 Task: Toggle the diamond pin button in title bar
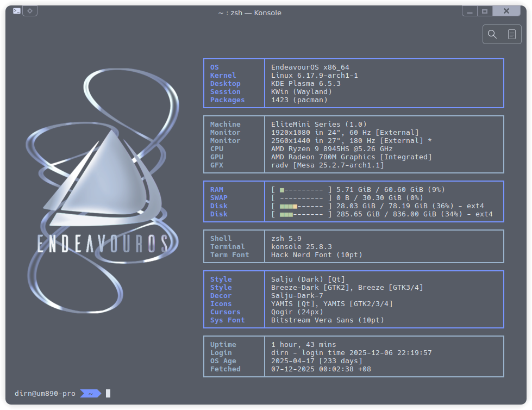click(30, 11)
